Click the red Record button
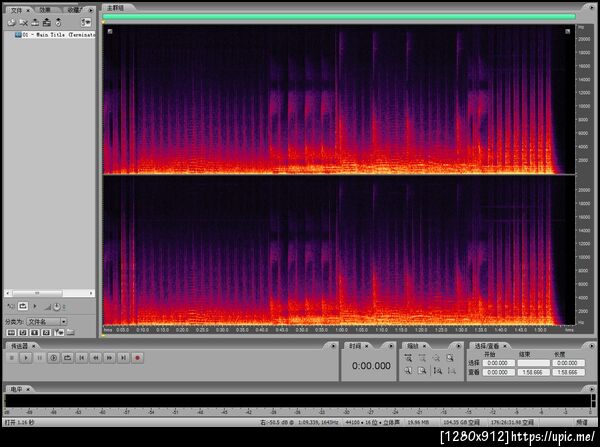 pyautogui.click(x=137, y=358)
